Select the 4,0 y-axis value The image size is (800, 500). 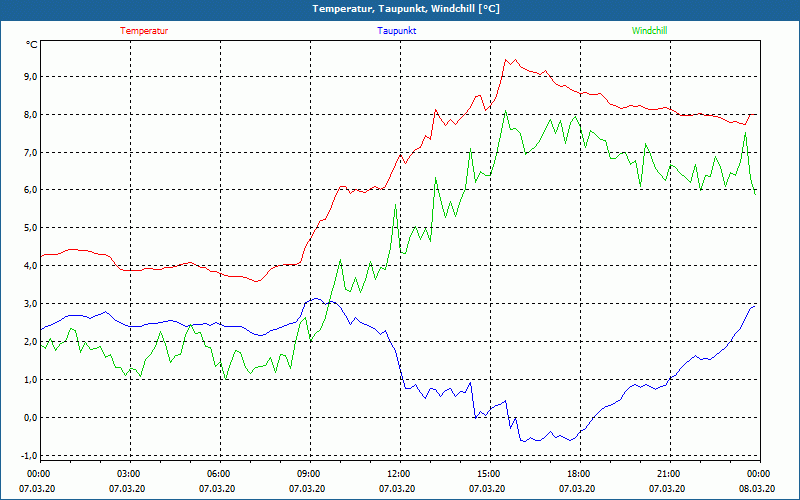point(31,266)
